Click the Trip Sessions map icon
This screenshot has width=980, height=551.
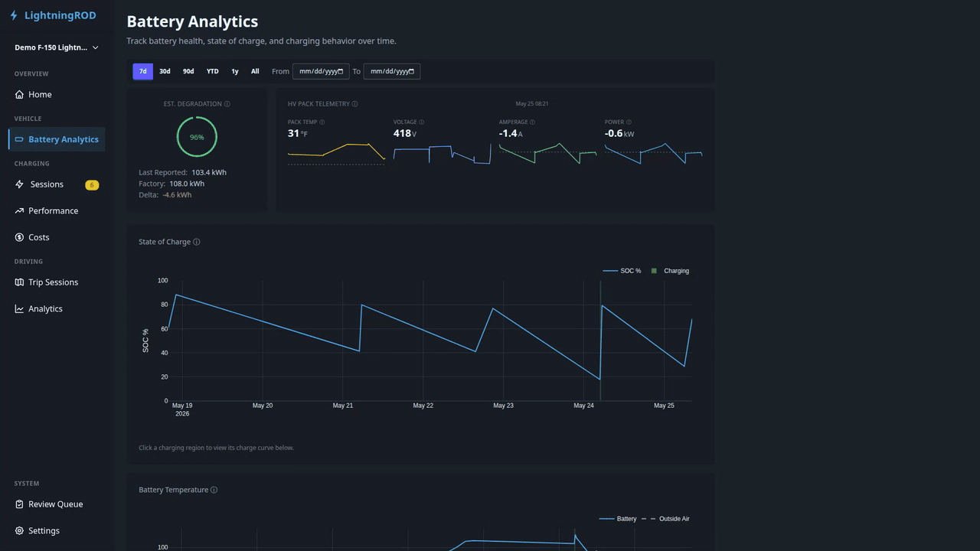[19, 282]
